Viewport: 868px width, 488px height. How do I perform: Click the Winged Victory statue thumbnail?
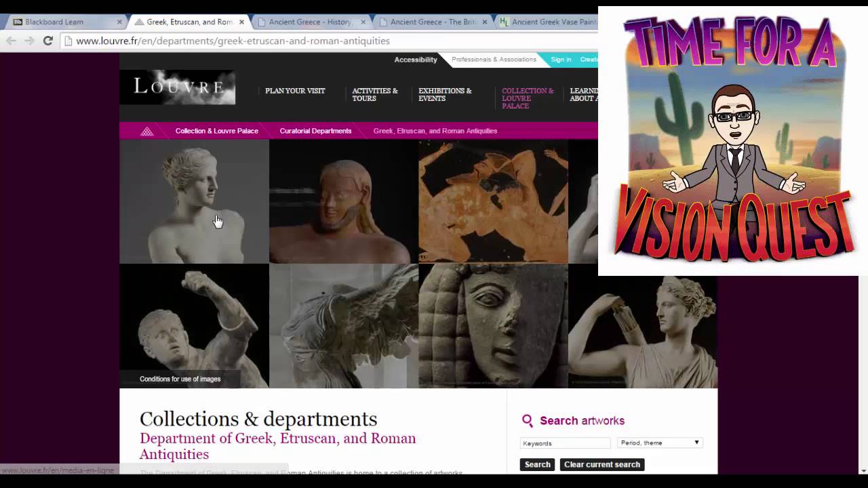pos(344,325)
